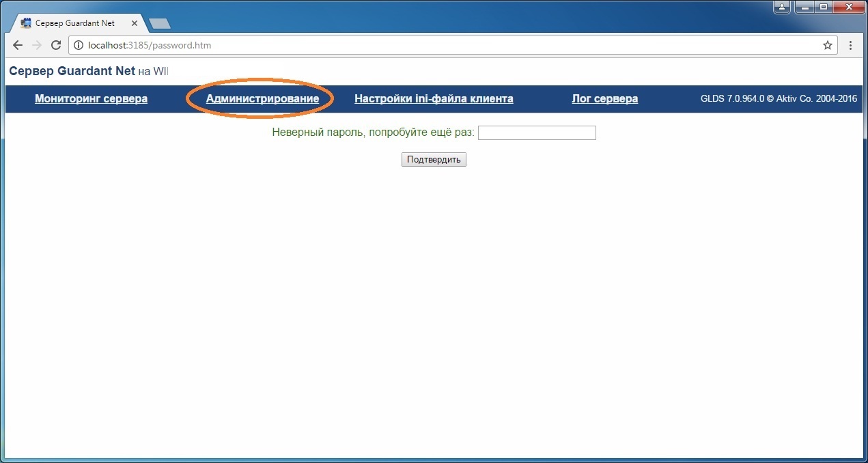Open the Chrome user profile icon
This screenshot has width=868, height=463.
coord(781,7)
